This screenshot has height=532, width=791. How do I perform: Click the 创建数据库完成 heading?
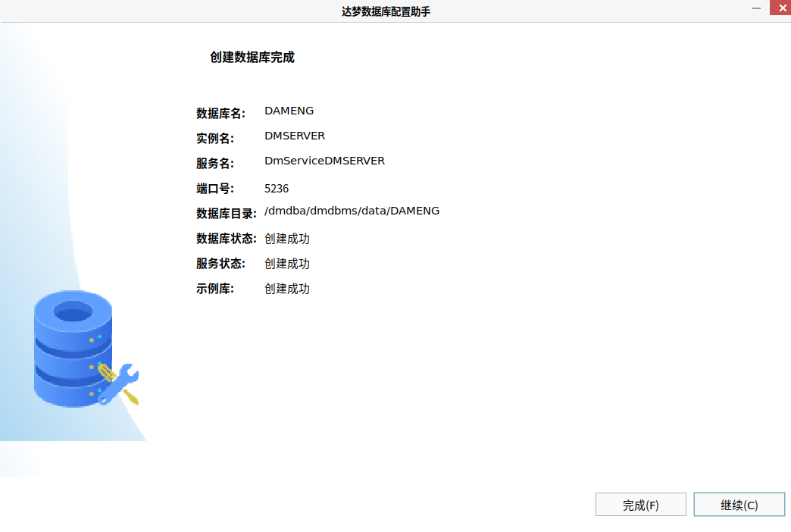point(252,57)
